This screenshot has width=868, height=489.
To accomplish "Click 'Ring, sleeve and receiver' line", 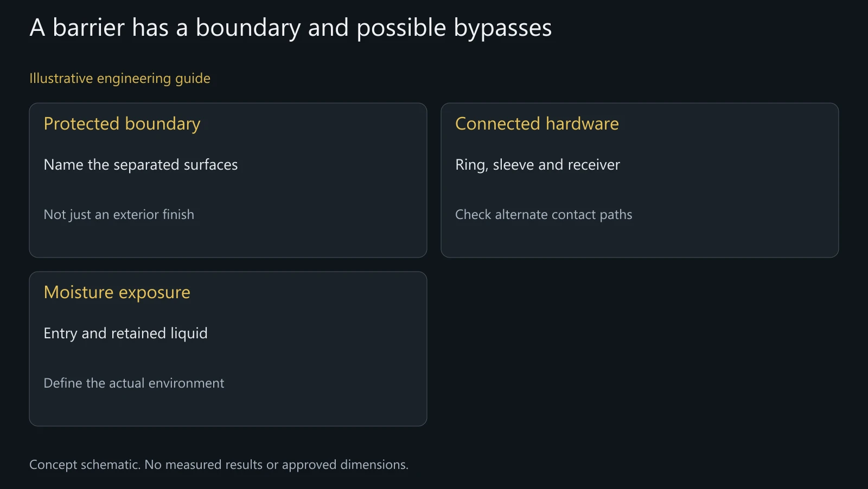I will (538, 165).
